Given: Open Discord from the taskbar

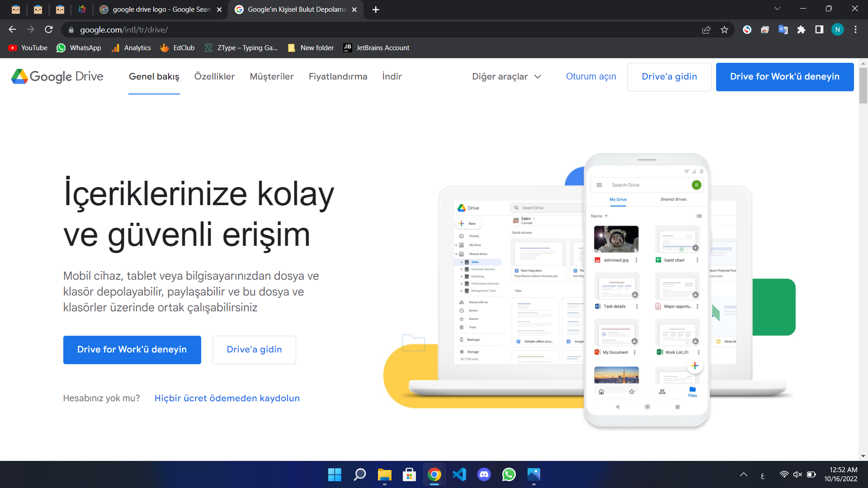Looking at the screenshot, I should [484, 474].
